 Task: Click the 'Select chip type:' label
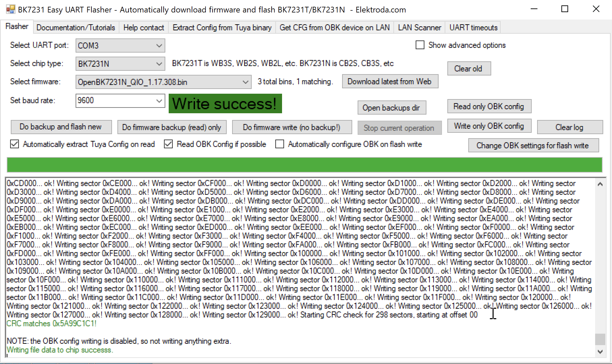point(37,63)
